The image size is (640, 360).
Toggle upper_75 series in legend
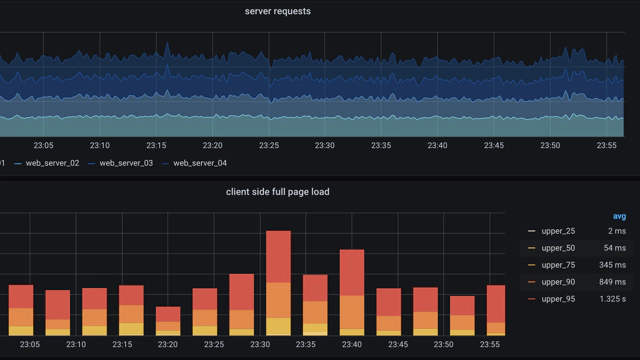[x=558, y=265]
